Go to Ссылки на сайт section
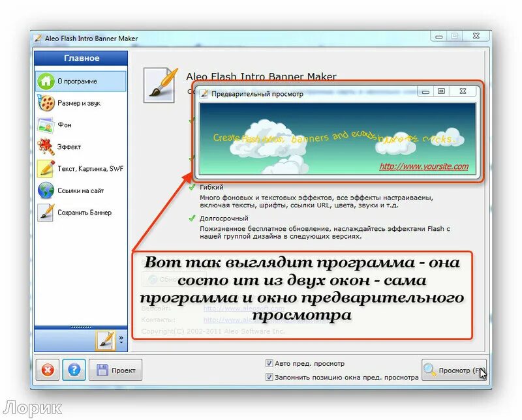This screenshot has height=420, width=522. (x=81, y=190)
